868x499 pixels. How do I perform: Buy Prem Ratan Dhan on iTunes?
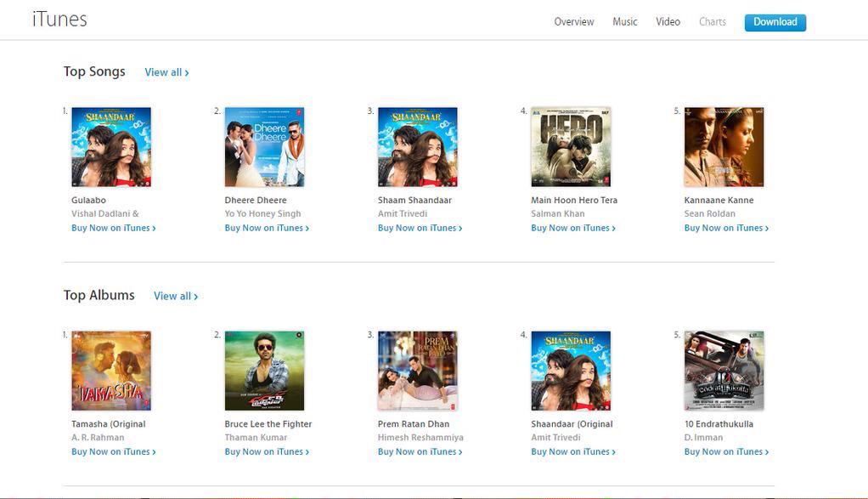pyautogui.click(x=420, y=451)
